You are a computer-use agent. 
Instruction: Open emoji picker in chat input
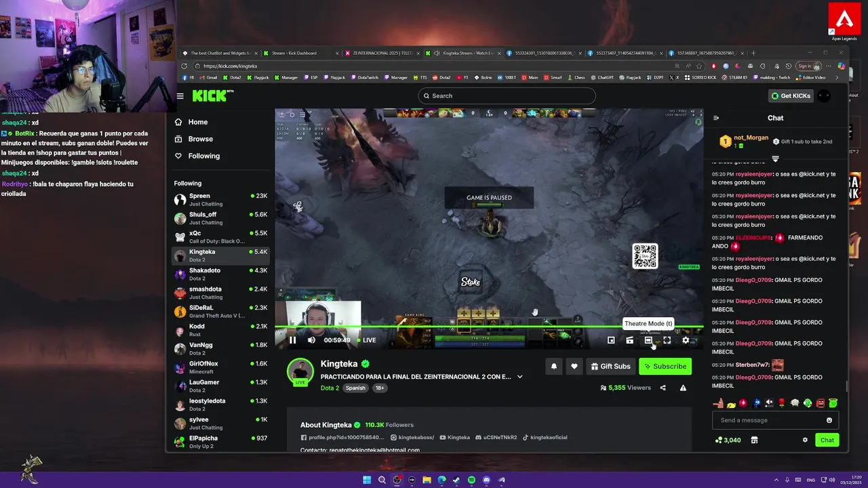point(829,420)
